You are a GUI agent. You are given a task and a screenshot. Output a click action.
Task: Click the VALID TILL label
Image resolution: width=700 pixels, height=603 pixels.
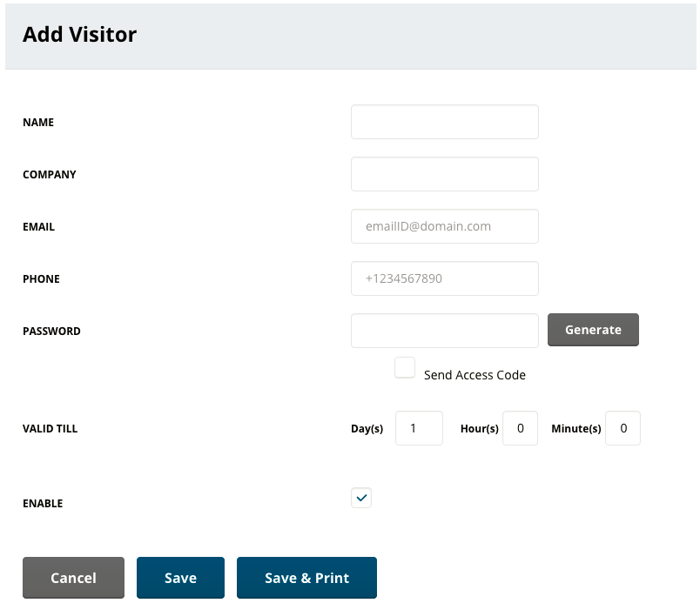(50, 429)
